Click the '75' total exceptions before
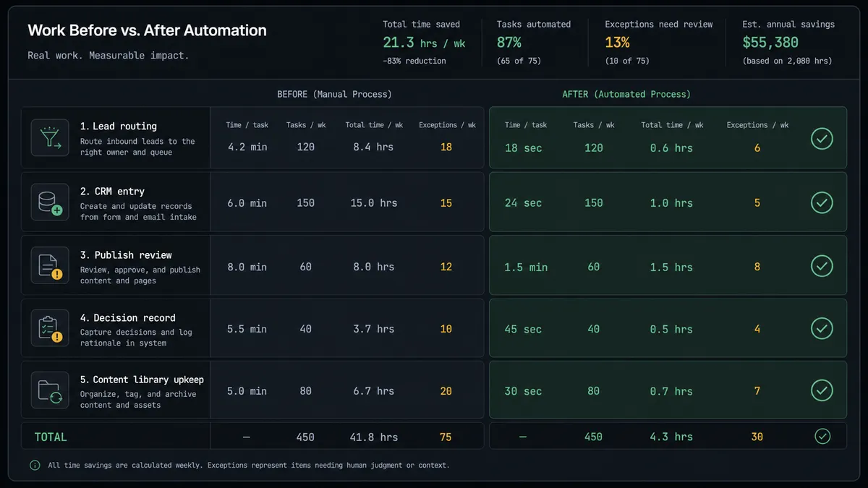868x488 pixels. pos(446,437)
